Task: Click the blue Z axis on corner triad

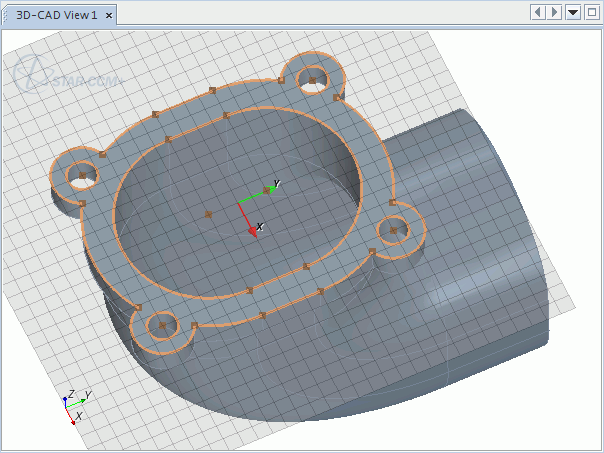Action: coord(65,400)
